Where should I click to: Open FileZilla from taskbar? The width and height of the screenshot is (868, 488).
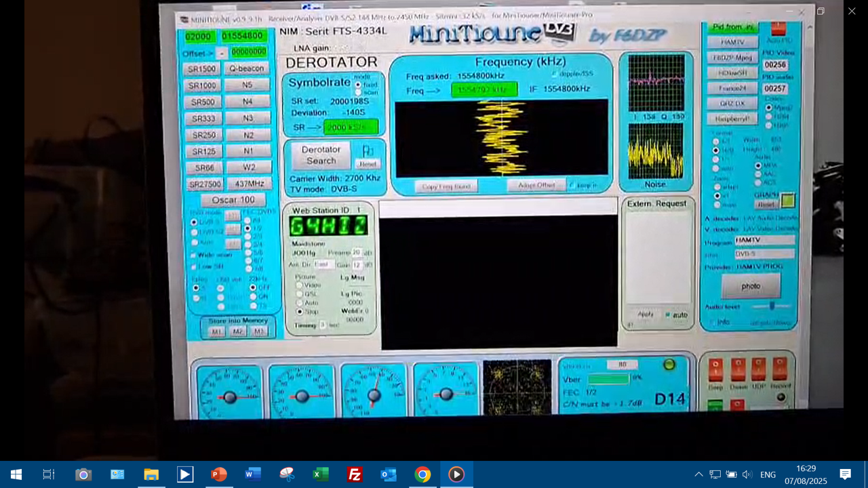[355, 474]
